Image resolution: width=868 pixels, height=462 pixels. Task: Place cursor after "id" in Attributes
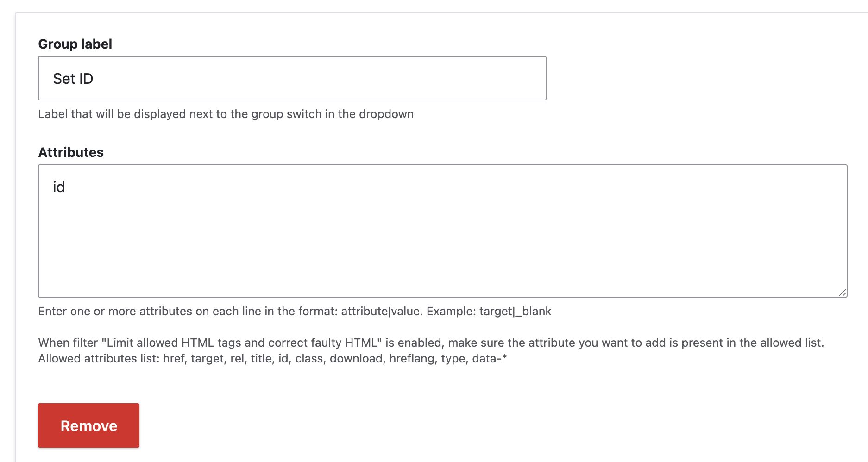(x=65, y=187)
